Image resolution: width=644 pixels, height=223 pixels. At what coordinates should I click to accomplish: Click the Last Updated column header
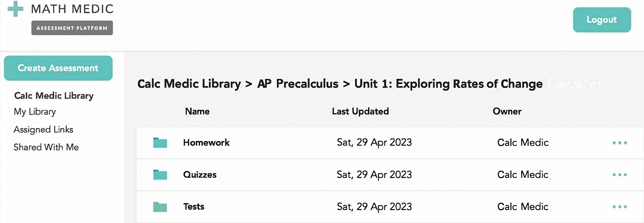pyautogui.click(x=360, y=111)
